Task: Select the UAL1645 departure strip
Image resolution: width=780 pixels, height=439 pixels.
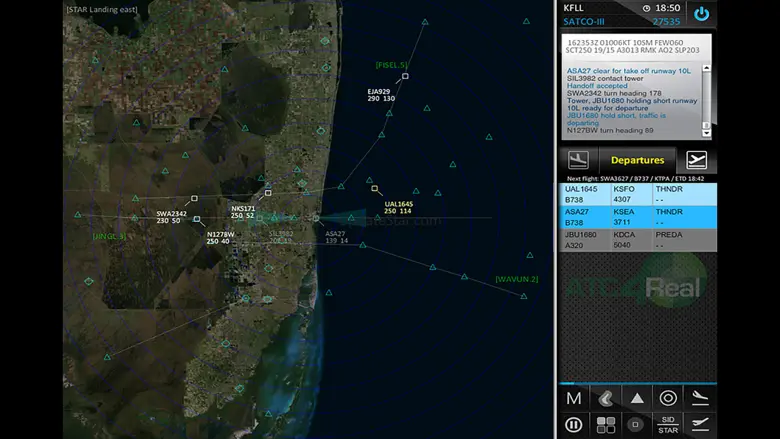Action: point(638,194)
